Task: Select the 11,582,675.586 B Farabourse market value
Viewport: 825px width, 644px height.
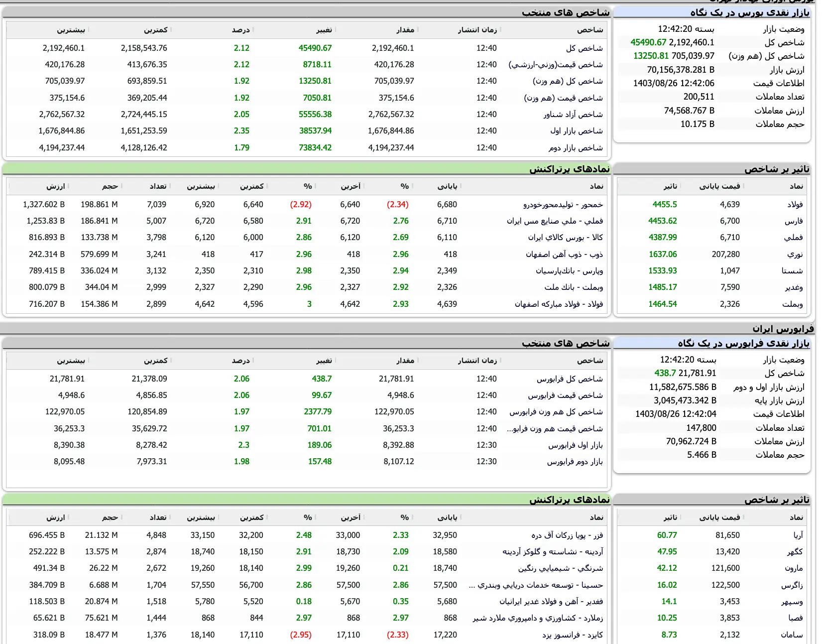Action: 683,387
